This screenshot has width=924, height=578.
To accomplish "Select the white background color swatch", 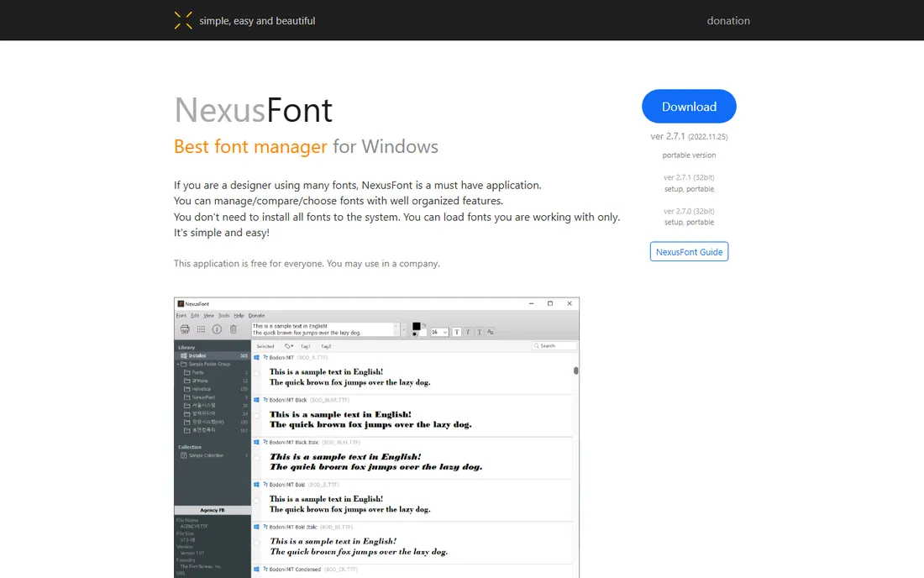I will (423, 333).
